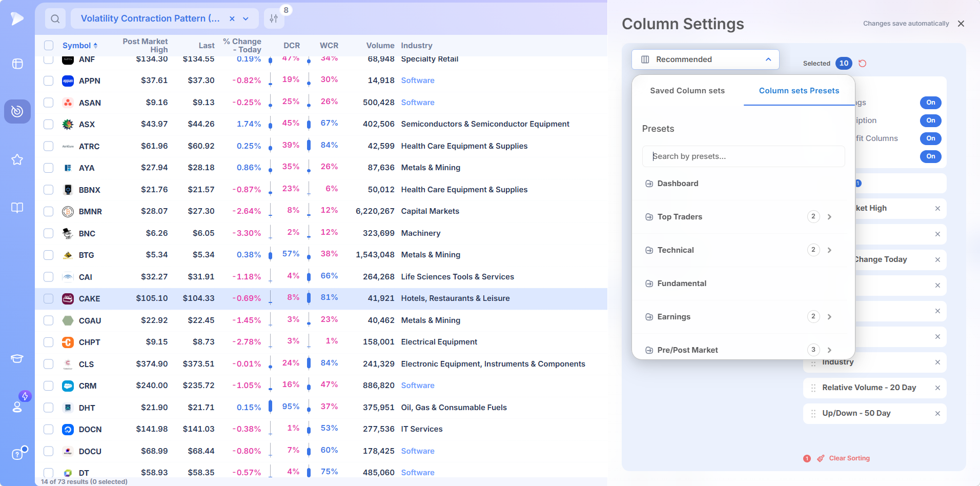Image resolution: width=980 pixels, height=486 pixels.
Task: Sort by the Symbol column header
Action: coord(79,46)
